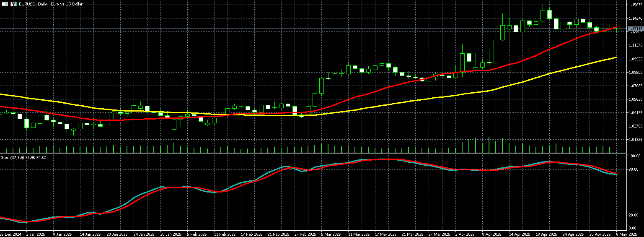644x237 pixels.
Task: Select the 8 Apr 2025 date label
Action: tap(492, 234)
